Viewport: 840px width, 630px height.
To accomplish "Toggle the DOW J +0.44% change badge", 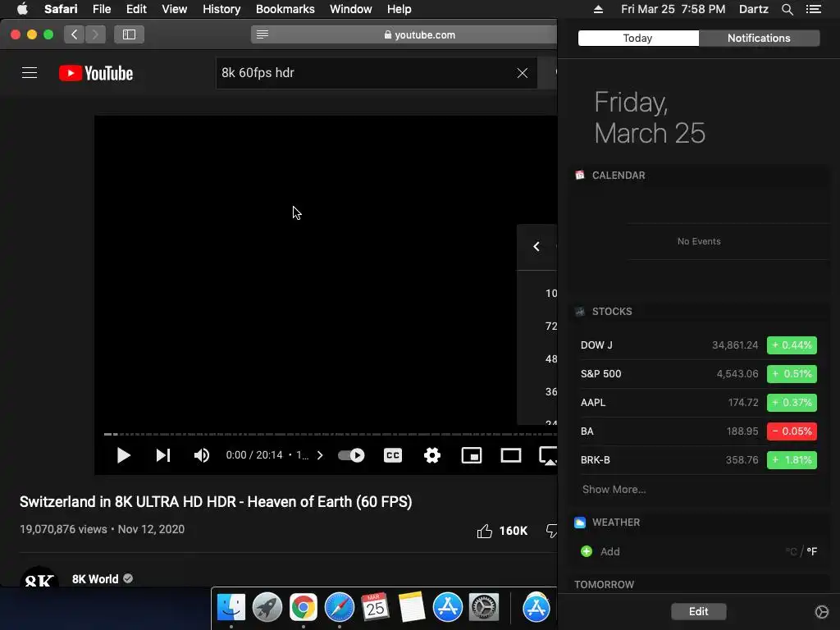I will [792, 345].
